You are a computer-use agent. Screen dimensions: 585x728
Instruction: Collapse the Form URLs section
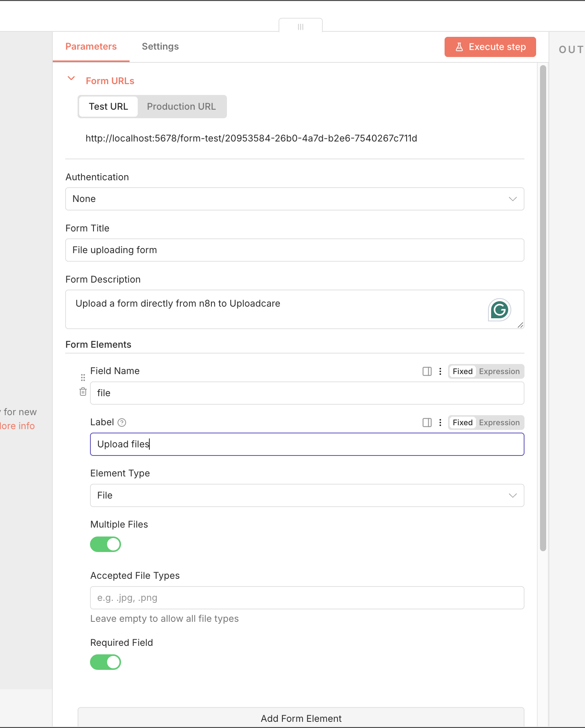pos(71,79)
